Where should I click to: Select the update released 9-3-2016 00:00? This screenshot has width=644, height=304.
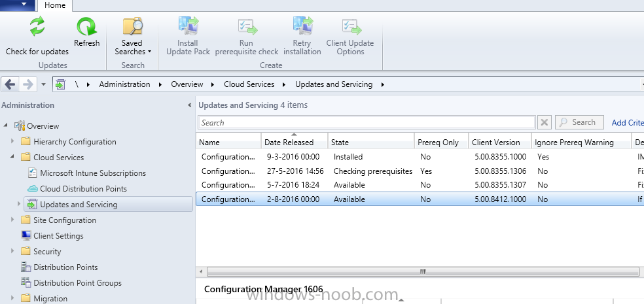point(420,157)
